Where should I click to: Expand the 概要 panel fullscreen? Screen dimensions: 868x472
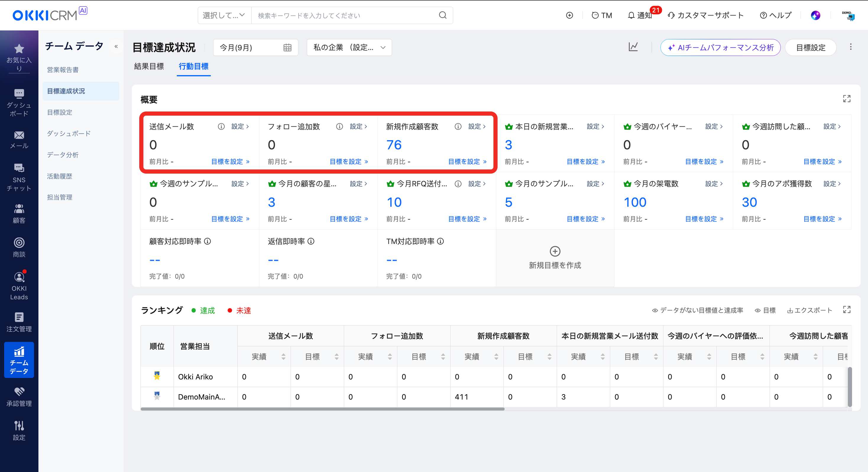pos(846,98)
